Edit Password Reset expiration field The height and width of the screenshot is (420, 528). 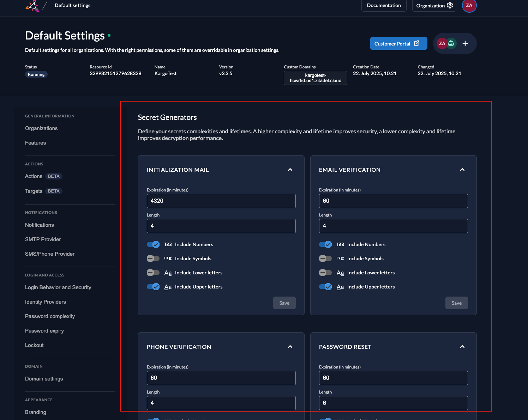(394, 378)
